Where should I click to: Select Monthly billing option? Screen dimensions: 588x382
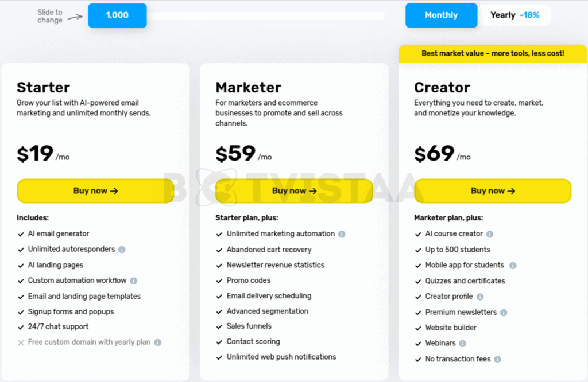click(441, 15)
